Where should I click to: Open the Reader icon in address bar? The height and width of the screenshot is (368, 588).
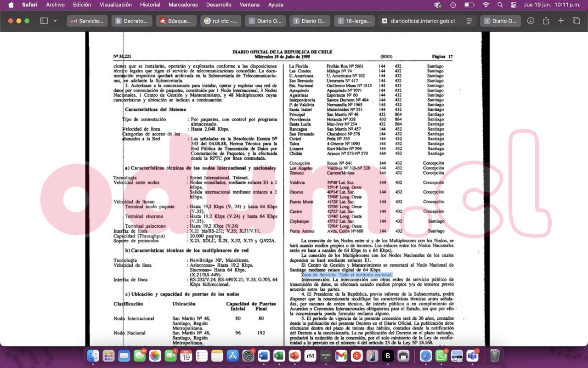(x=469, y=21)
